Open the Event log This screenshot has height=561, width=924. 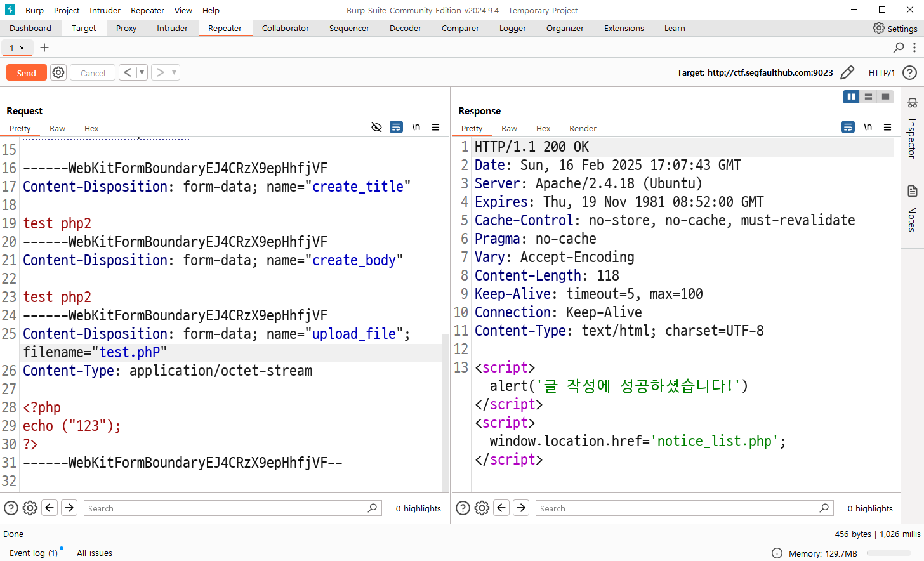[x=33, y=553]
